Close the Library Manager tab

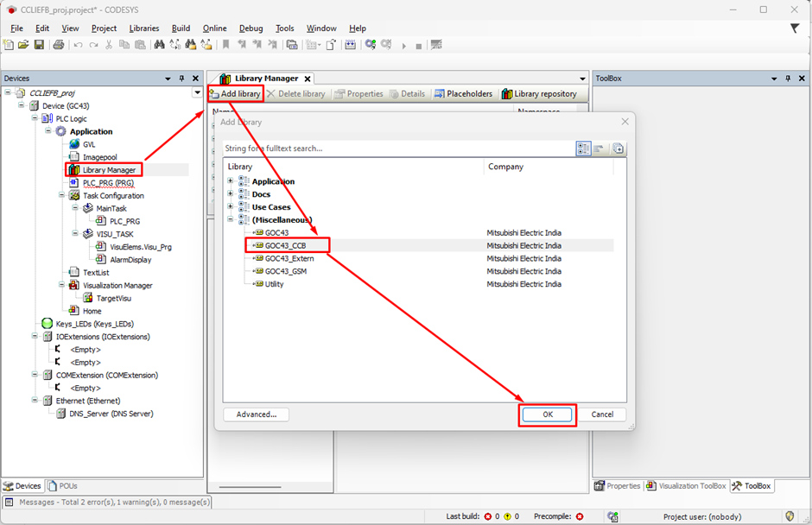308,79
